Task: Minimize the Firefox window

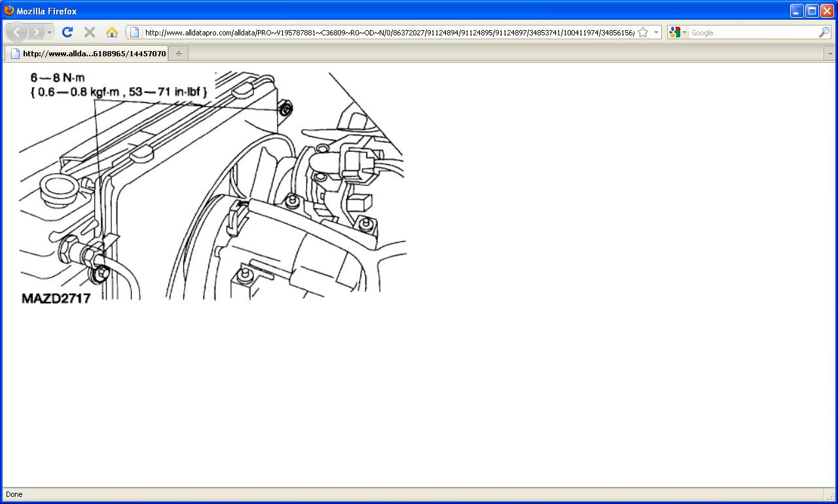Action: click(x=797, y=10)
